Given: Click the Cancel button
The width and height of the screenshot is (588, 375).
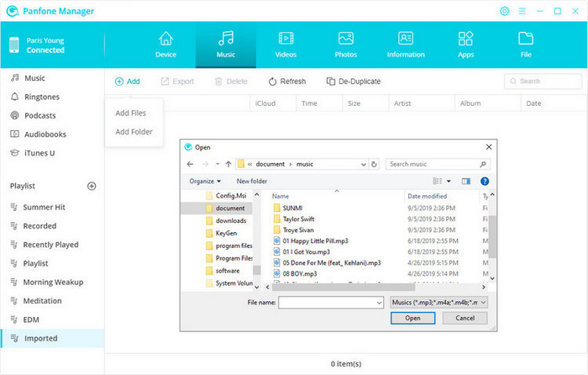Looking at the screenshot, I should (x=465, y=318).
